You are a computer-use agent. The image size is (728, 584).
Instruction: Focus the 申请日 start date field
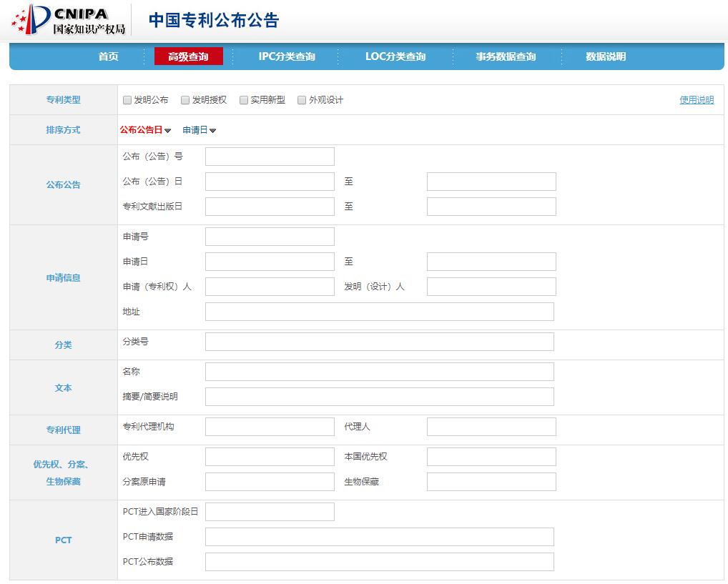pos(270,262)
